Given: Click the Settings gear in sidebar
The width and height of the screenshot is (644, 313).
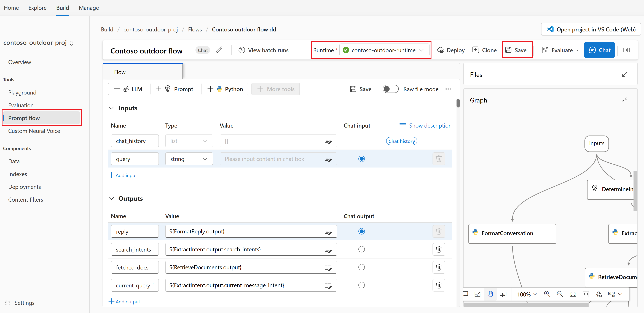Looking at the screenshot, I should point(7,303).
